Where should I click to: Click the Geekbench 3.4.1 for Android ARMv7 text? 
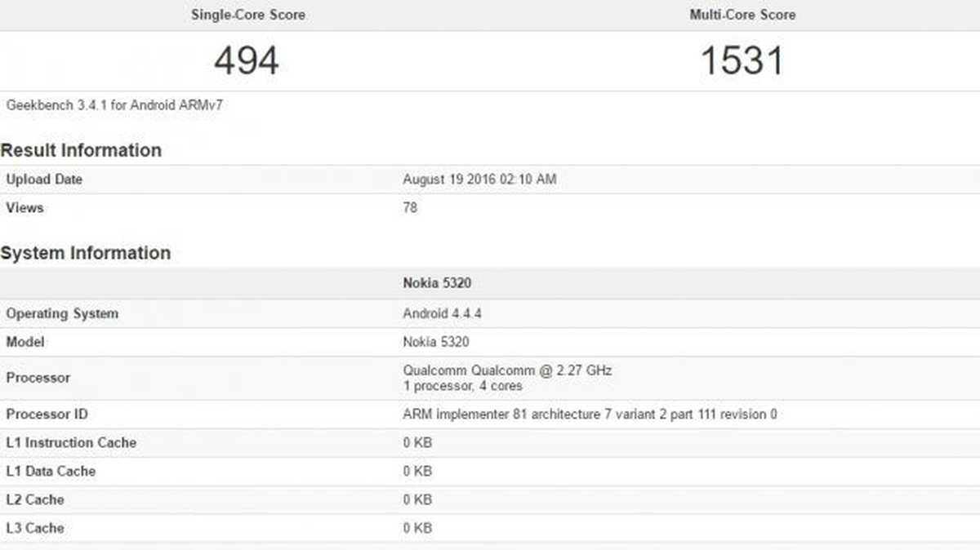pos(114,105)
